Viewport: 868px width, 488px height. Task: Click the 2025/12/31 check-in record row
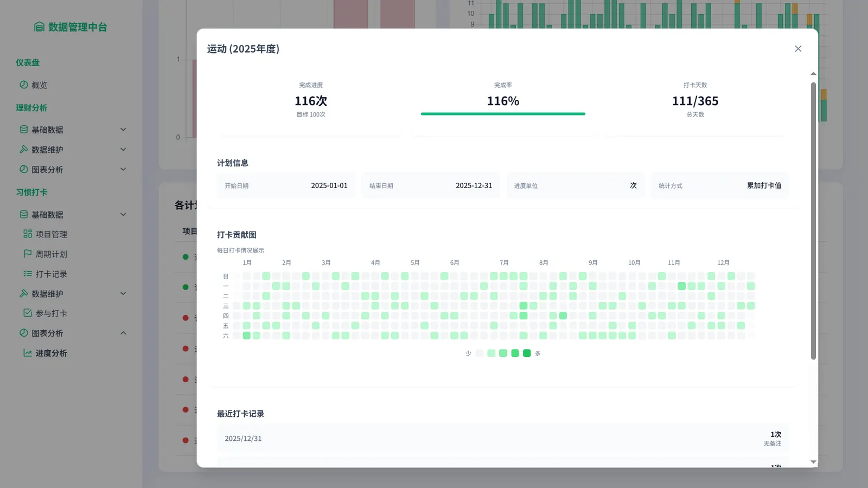(x=502, y=439)
